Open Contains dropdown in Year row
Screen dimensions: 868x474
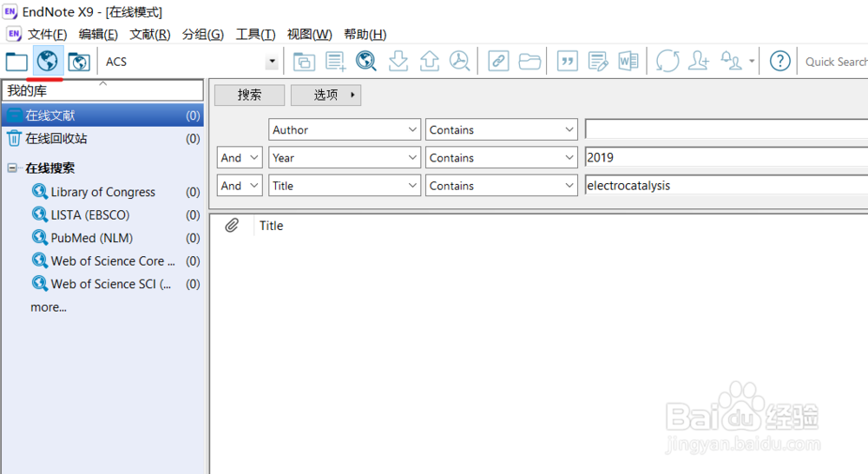502,158
